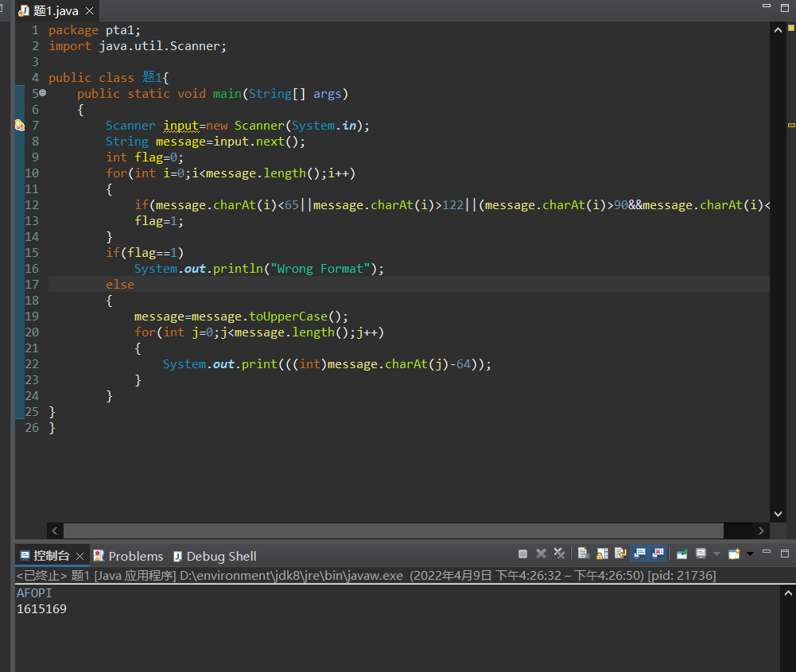Viewport: 796px width, 672px height.
Task: Toggle show console on standard output change
Action: (x=639, y=554)
